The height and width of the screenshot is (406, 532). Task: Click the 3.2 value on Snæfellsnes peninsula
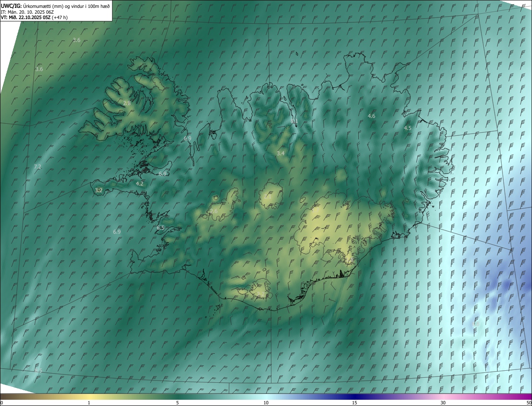99,190
